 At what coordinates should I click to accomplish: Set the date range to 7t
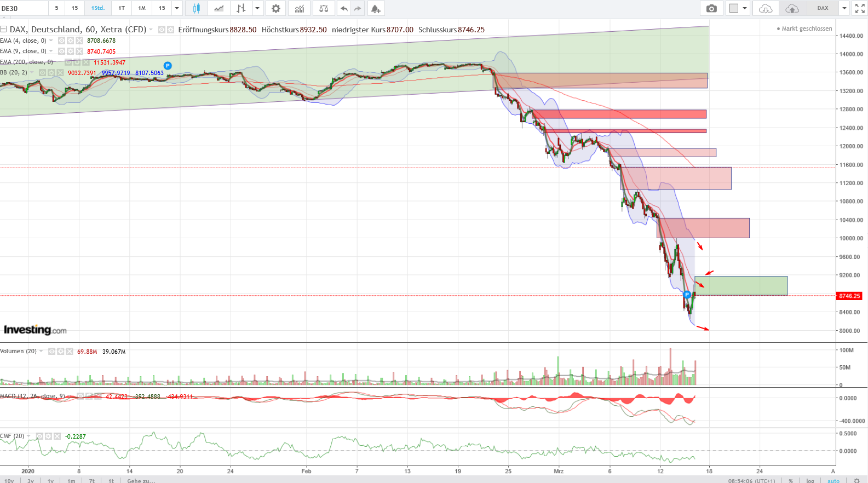(92, 480)
